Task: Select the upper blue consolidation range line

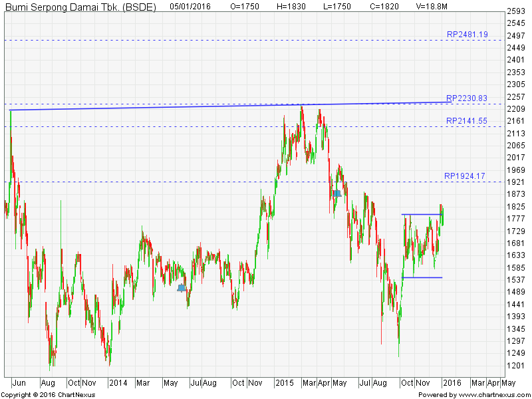Action: [x=422, y=214]
